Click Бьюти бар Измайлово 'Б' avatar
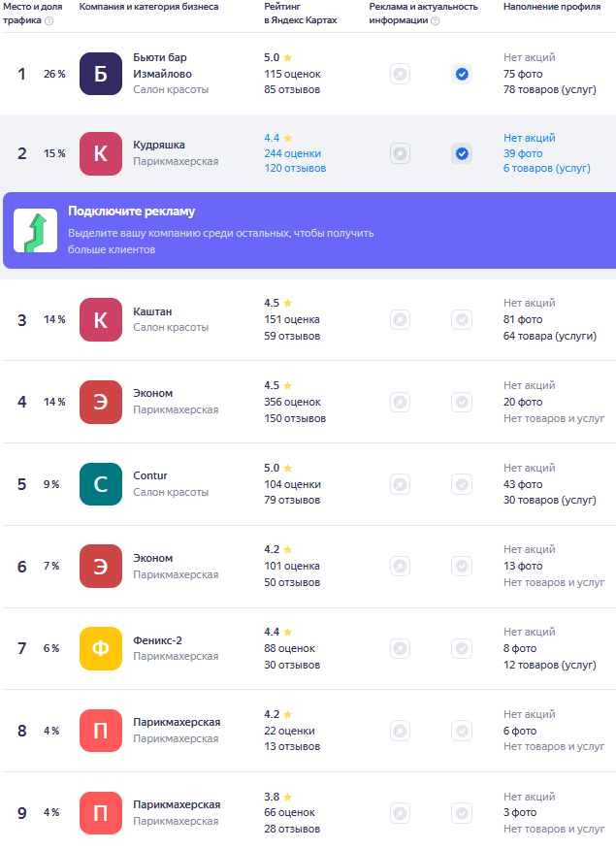The image size is (616, 849). click(x=101, y=74)
